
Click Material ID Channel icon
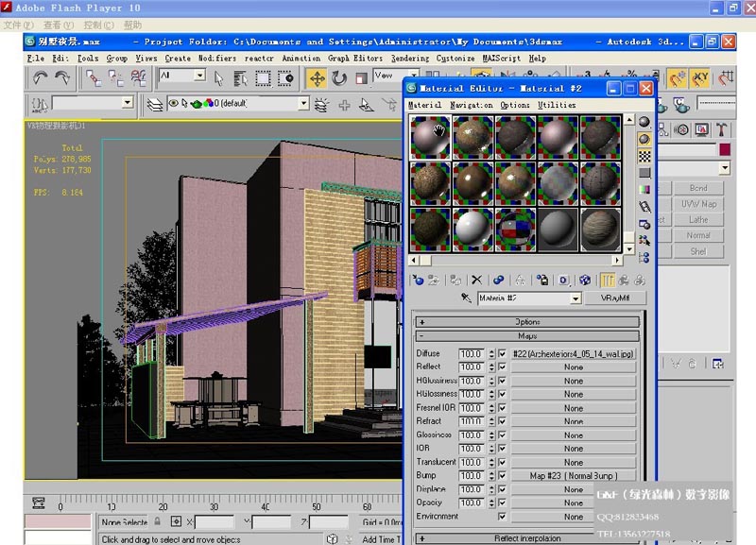[x=563, y=280]
